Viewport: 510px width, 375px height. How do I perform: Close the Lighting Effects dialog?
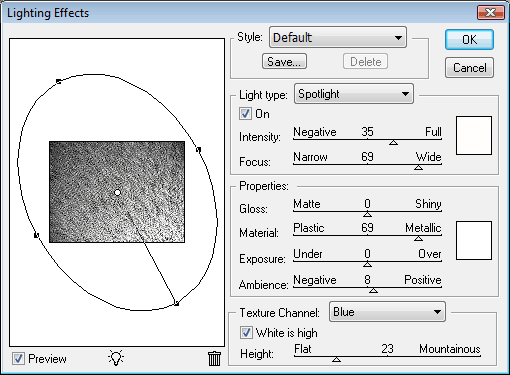491,13
